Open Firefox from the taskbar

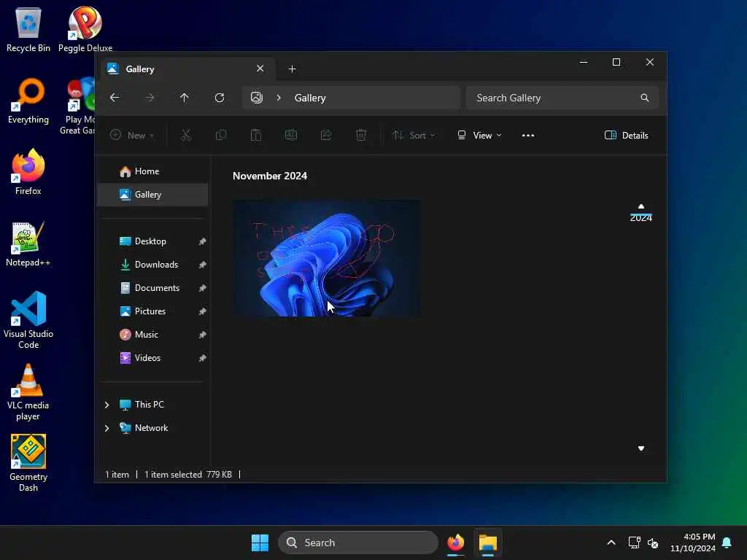click(455, 542)
